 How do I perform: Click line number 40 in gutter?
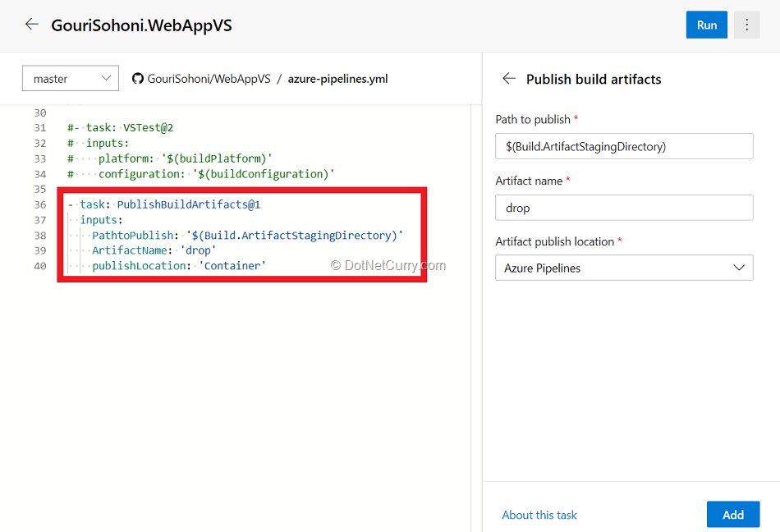(x=40, y=266)
